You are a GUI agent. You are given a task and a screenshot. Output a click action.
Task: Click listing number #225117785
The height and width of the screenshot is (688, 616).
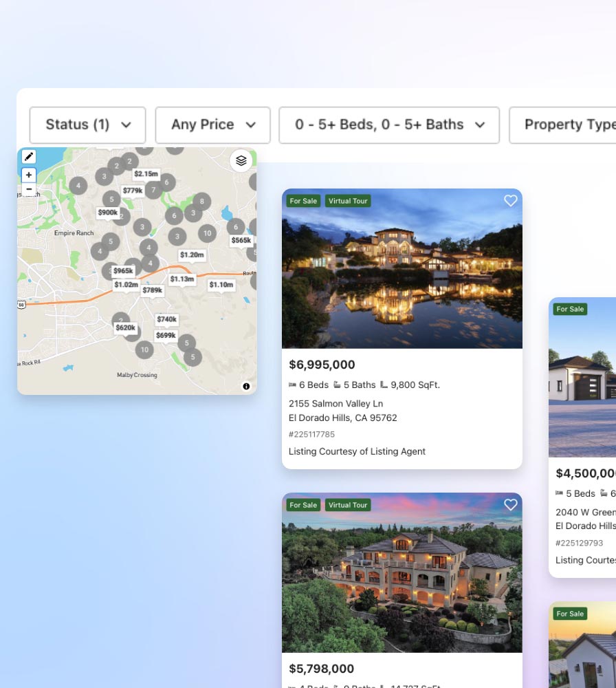[x=311, y=434]
